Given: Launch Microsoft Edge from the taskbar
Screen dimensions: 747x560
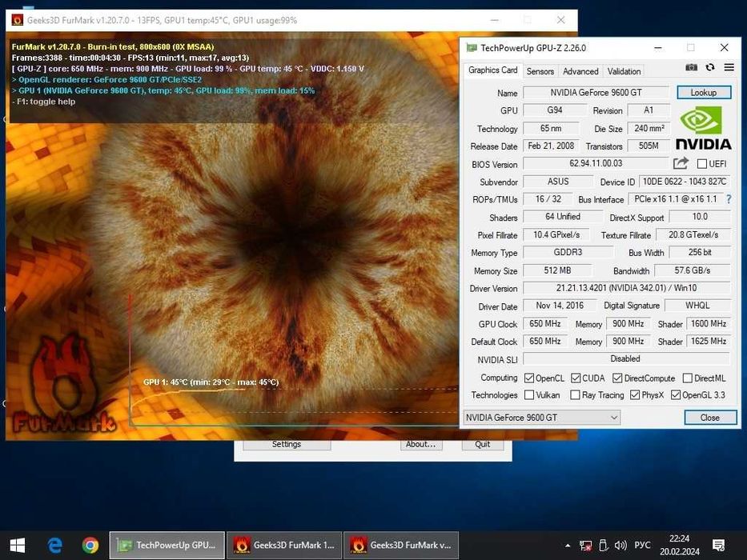Looking at the screenshot, I should coord(54,546).
